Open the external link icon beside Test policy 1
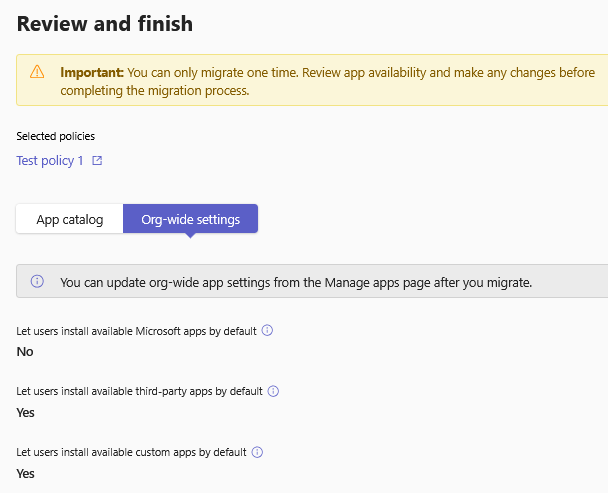608x493 pixels. tap(97, 161)
